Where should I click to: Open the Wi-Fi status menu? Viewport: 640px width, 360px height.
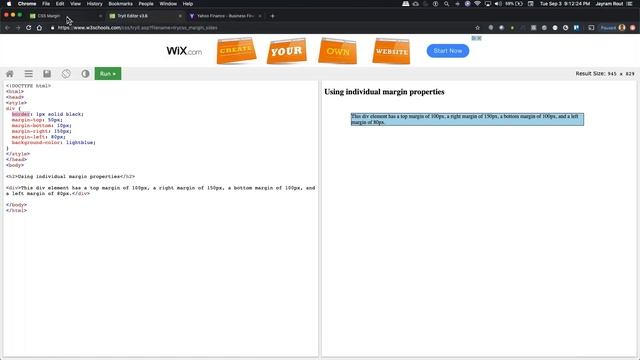pos(477,4)
